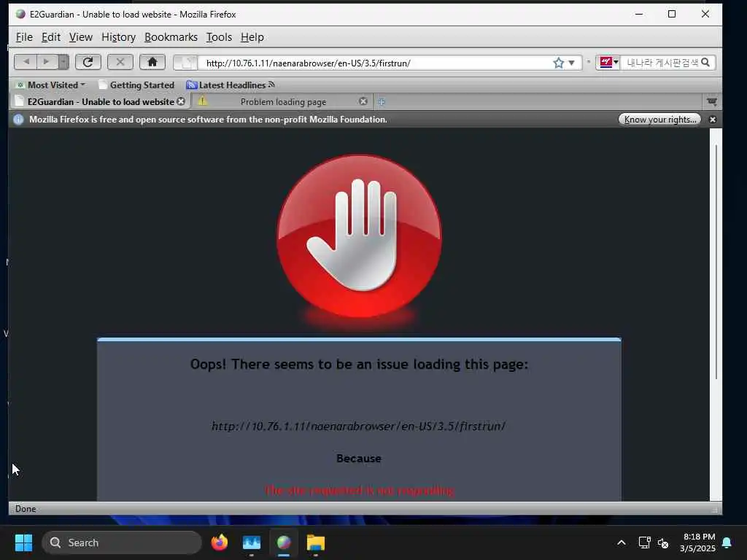Open the blue monitor app on taskbar
The height and width of the screenshot is (560, 747).
pyautogui.click(x=252, y=542)
